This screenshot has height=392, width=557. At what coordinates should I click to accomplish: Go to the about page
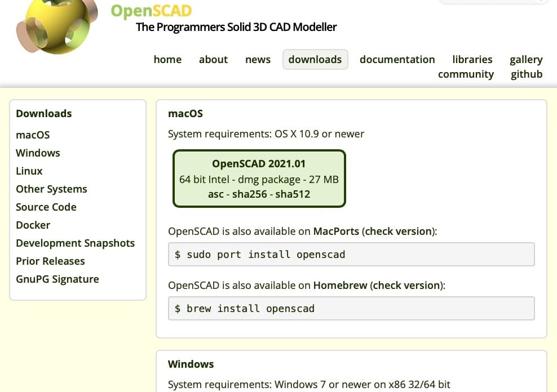tap(213, 60)
